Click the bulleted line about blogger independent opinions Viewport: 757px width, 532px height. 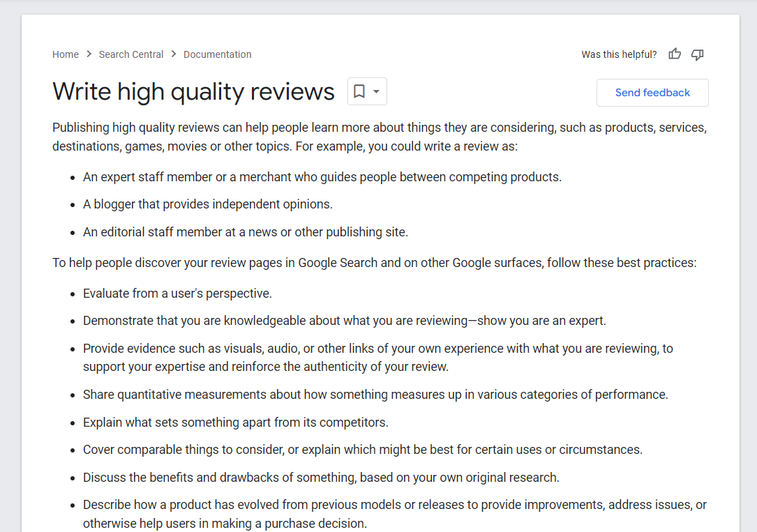click(x=207, y=204)
